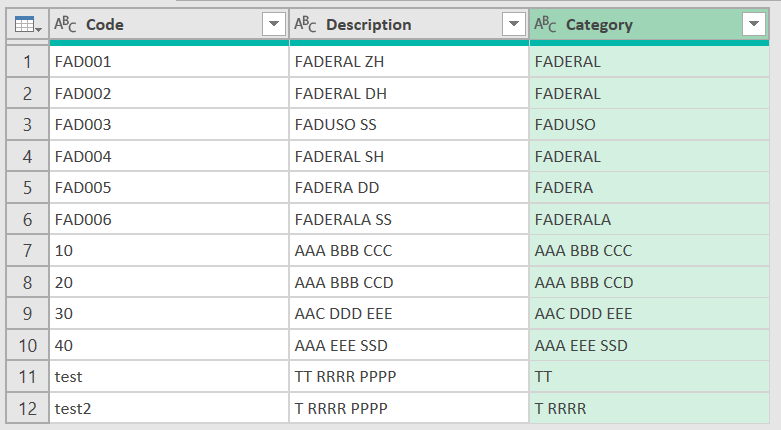This screenshot has width=781, height=430.
Task: Click the TT RRRR PPPP description cell
Action: click(x=409, y=377)
